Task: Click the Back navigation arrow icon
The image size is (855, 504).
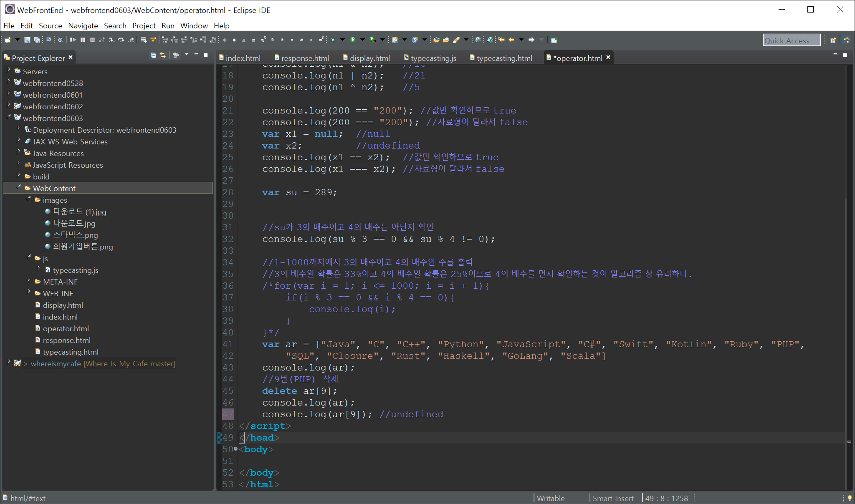Action: (511, 40)
